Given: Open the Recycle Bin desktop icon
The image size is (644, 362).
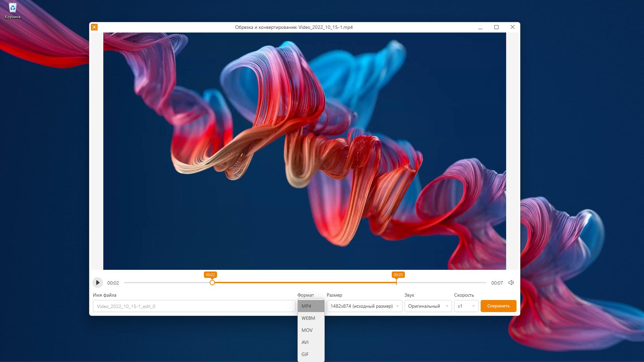Looking at the screenshot, I should coord(13,10).
